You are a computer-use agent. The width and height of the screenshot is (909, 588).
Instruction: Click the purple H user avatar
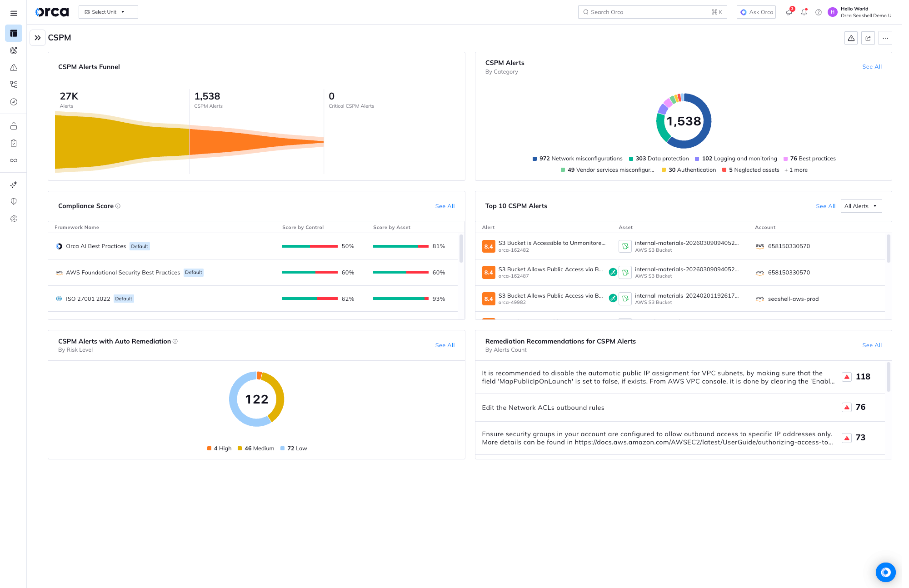point(832,12)
